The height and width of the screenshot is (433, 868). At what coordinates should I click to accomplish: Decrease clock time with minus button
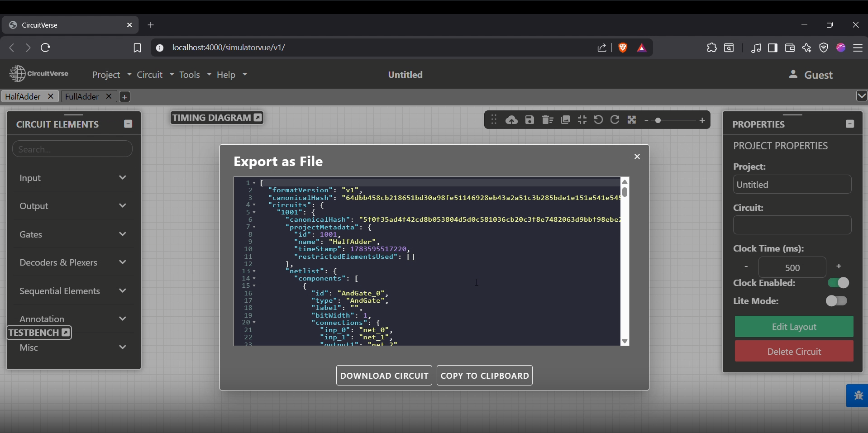[746, 267]
